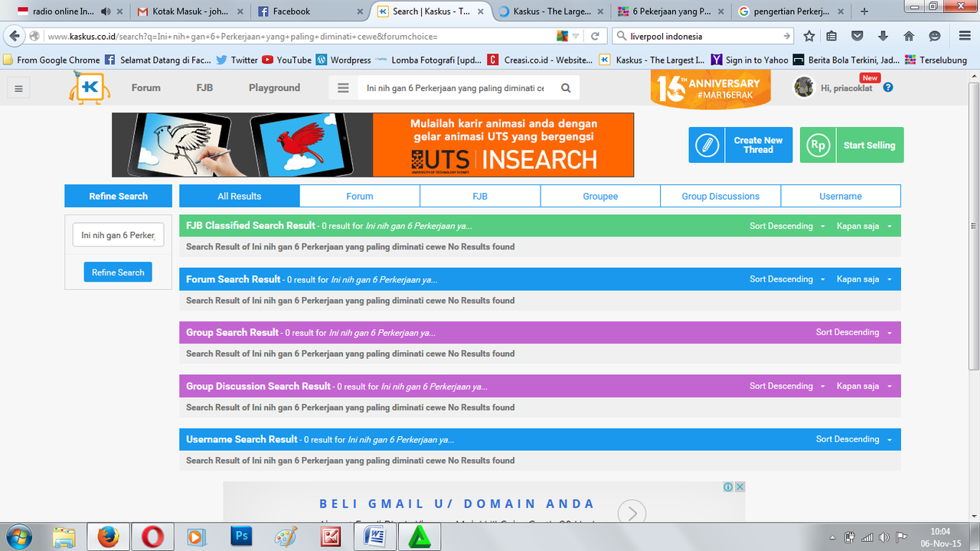This screenshot has height=551, width=980.
Task: Open the Forum link in Kaskus header
Action: [x=145, y=88]
